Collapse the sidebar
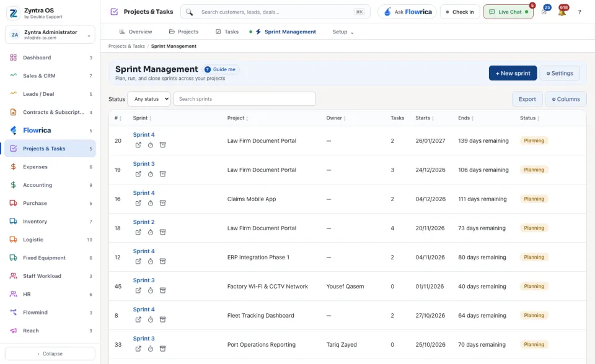Screen dimensions: 595x364 50,353
